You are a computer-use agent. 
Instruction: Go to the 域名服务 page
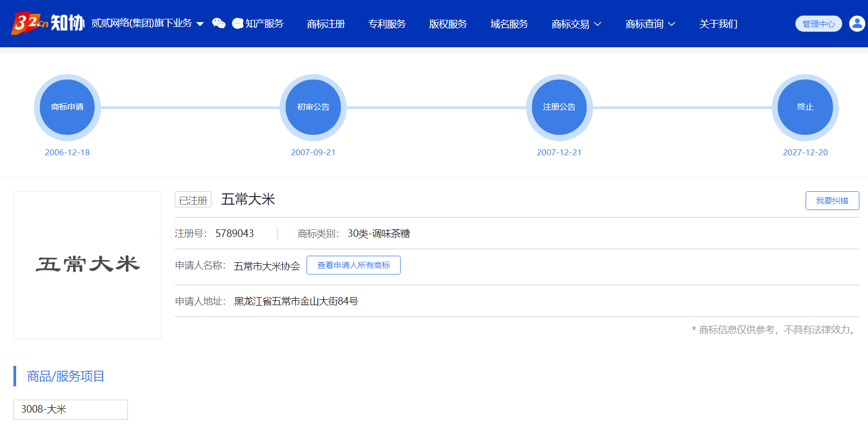509,24
